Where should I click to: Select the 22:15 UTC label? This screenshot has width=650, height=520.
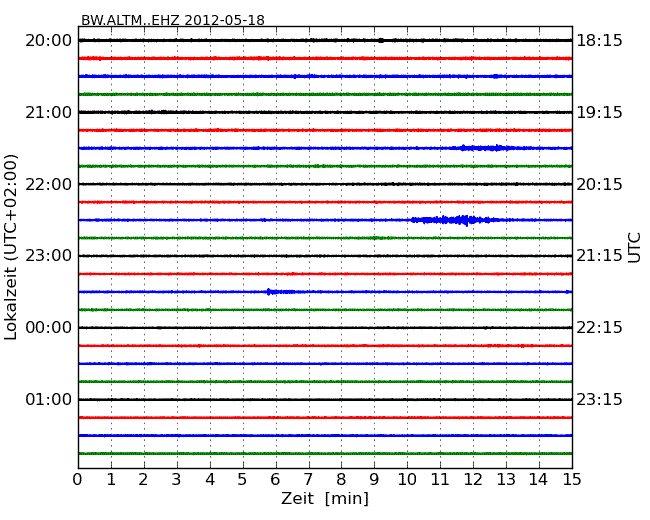599,328
